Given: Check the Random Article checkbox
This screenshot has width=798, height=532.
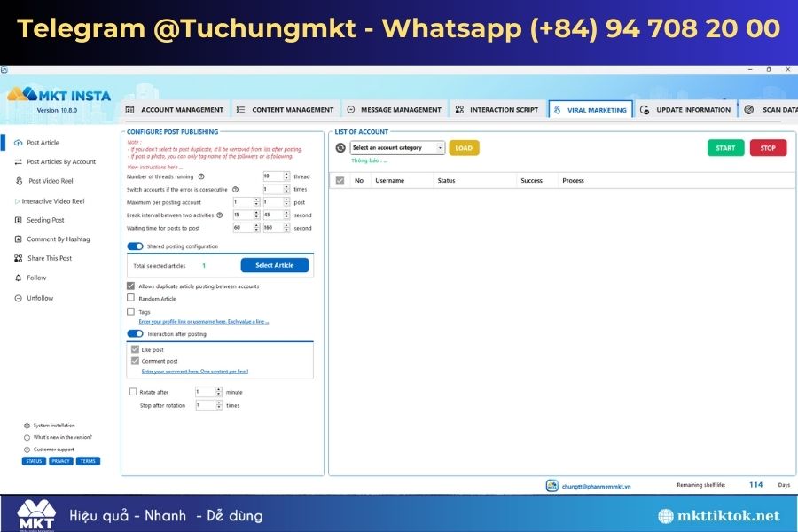Looking at the screenshot, I should click(x=131, y=298).
